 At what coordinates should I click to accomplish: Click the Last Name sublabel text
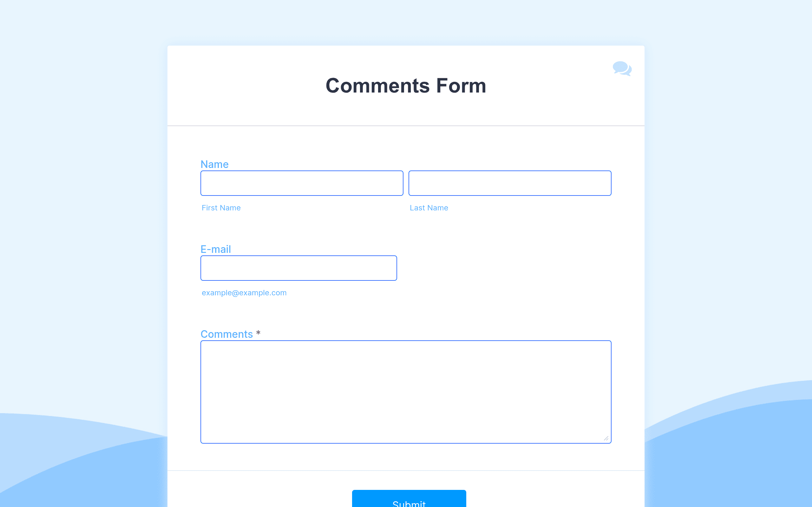click(x=429, y=208)
